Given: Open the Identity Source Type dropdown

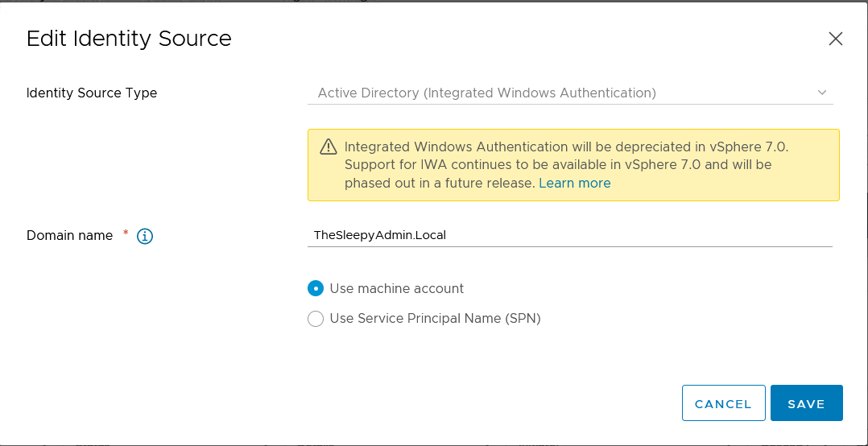Looking at the screenshot, I should [570, 93].
